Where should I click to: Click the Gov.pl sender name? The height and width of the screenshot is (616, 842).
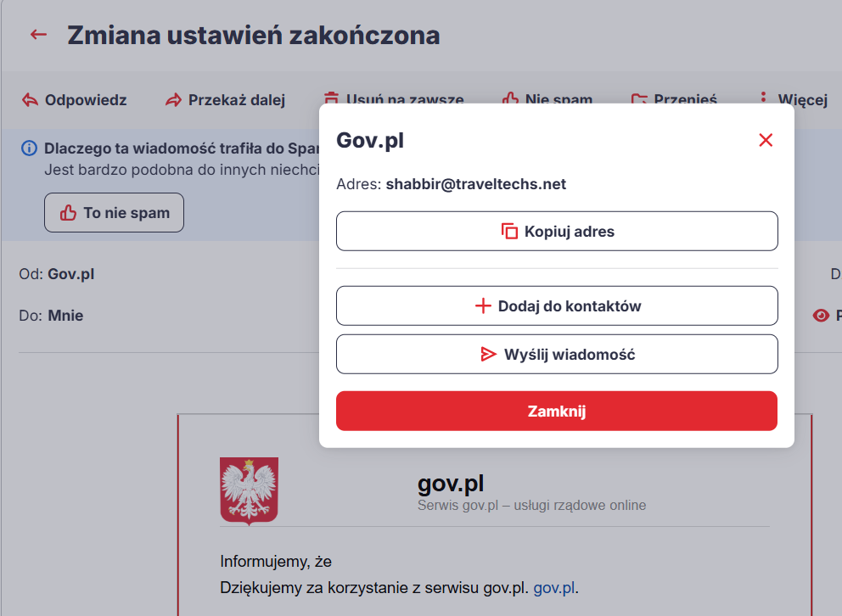(x=71, y=274)
